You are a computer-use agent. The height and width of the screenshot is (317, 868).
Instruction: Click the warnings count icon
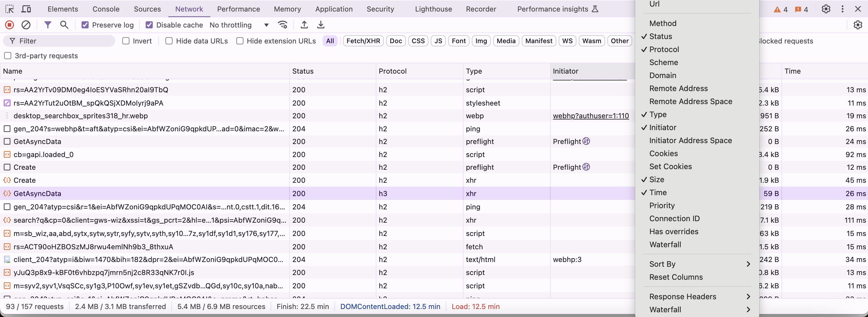pyautogui.click(x=780, y=9)
